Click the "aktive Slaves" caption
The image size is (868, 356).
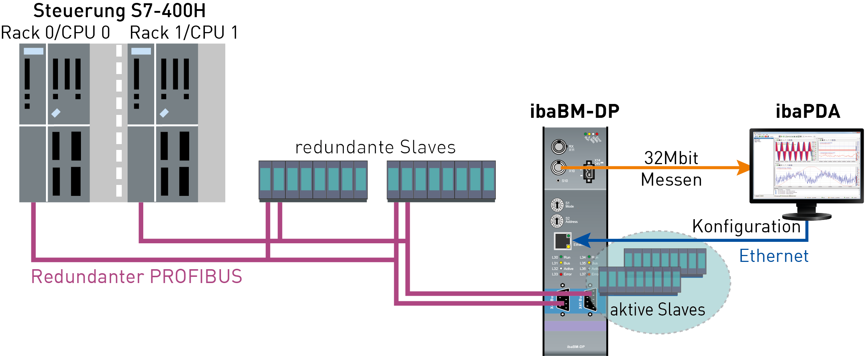coord(658,310)
